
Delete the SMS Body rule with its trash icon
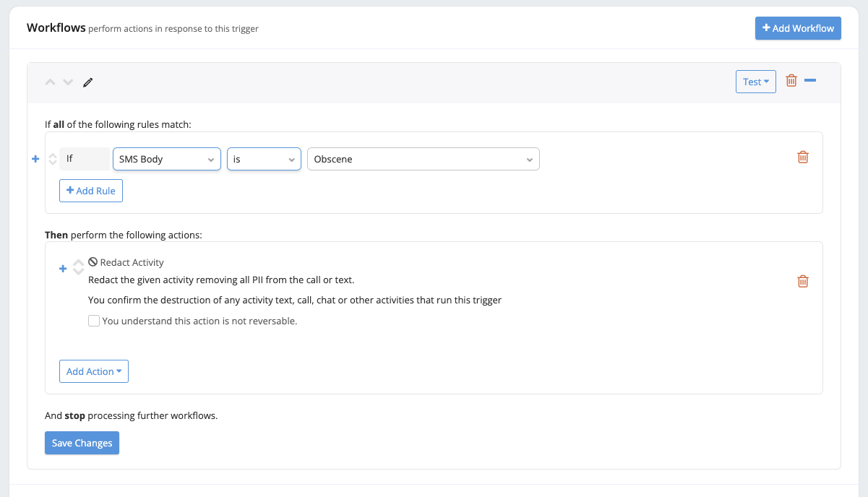pos(803,157)
